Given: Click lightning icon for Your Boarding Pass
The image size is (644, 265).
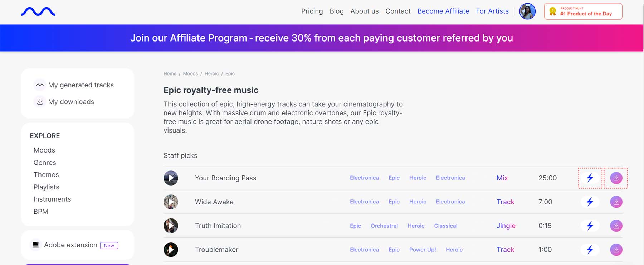Looking at the screenshot, I should coord(590,178).
